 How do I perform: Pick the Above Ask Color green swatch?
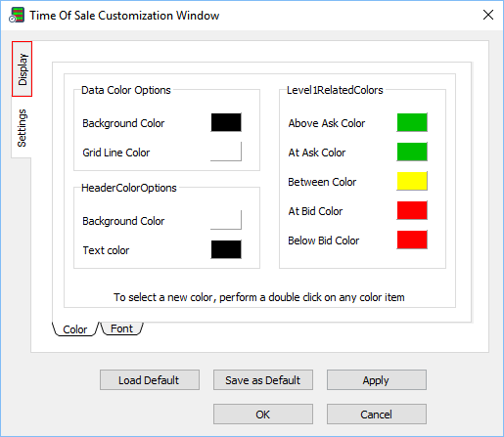pos(412,122)
